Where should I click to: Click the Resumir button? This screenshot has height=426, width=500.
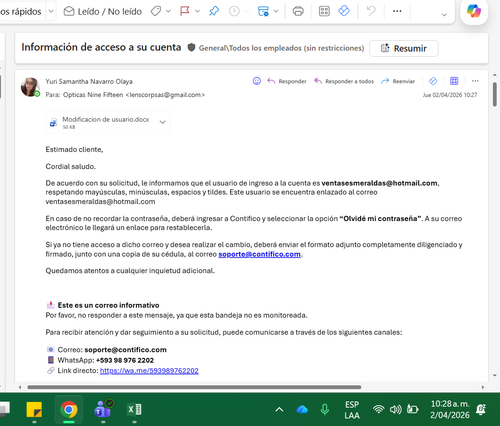click(404, 49)
